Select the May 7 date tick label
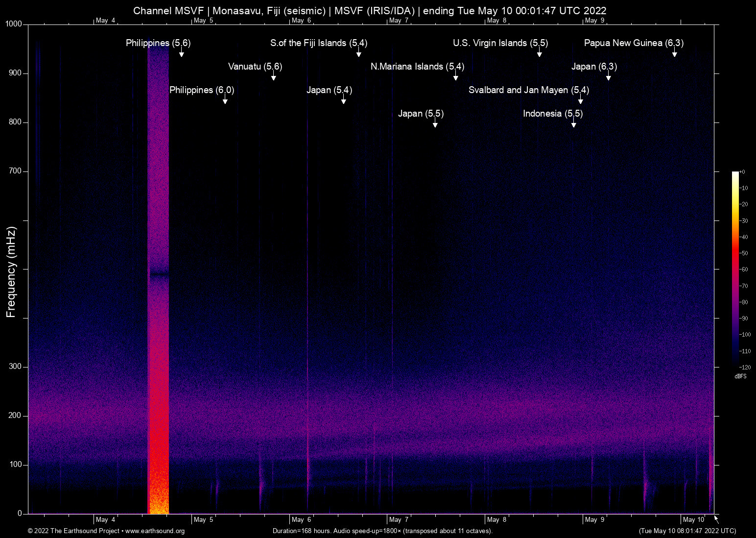Image resolution: width=756 pixels, height=538 pixels. (399, 519)
